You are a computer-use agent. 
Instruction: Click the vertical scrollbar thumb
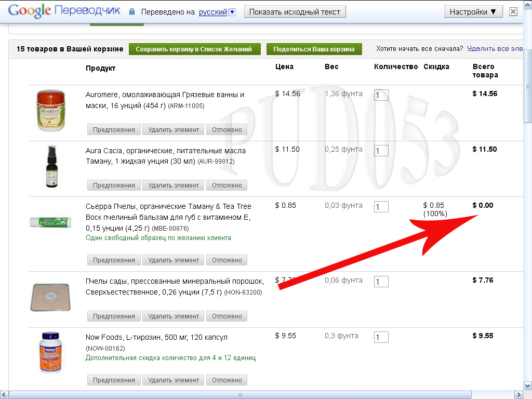(528, 86)
